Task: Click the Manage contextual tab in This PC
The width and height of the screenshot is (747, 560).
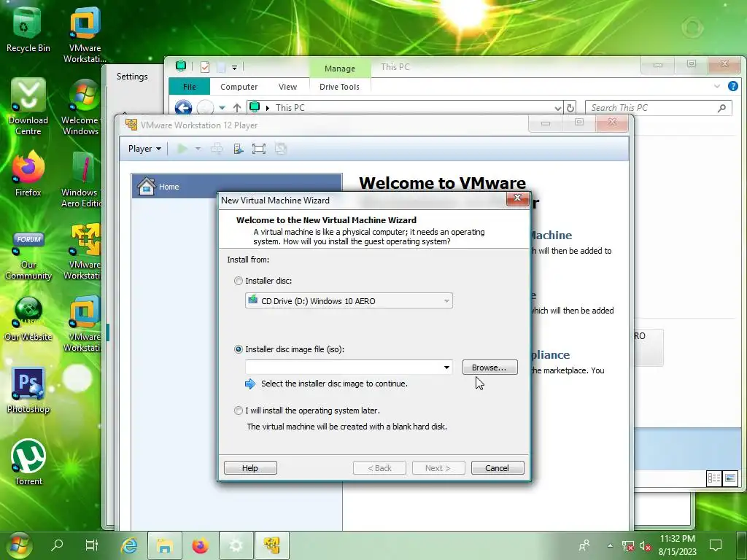Action: click(x=340, y=69)
